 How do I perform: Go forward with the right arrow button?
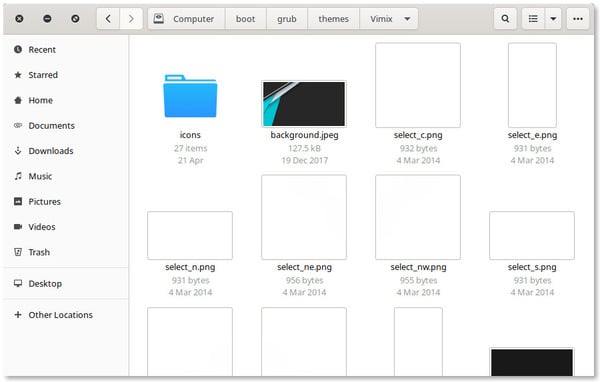point(131,19)
